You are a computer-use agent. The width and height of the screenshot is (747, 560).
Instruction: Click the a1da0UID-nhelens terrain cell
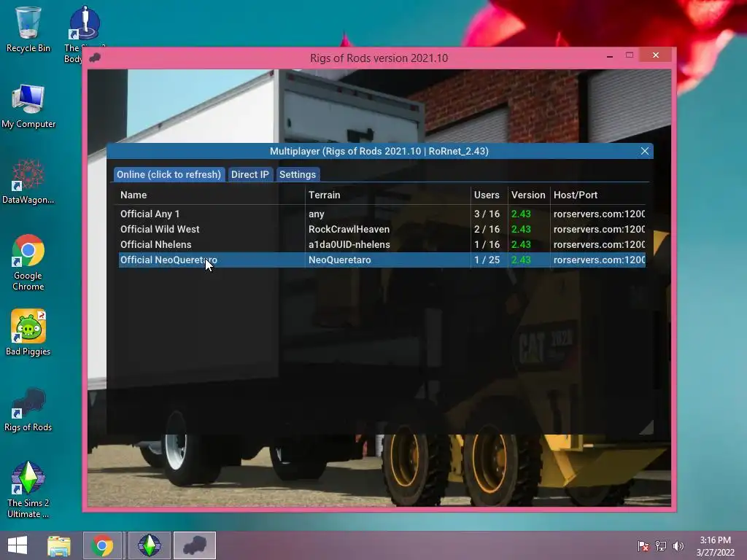point(349,244)
